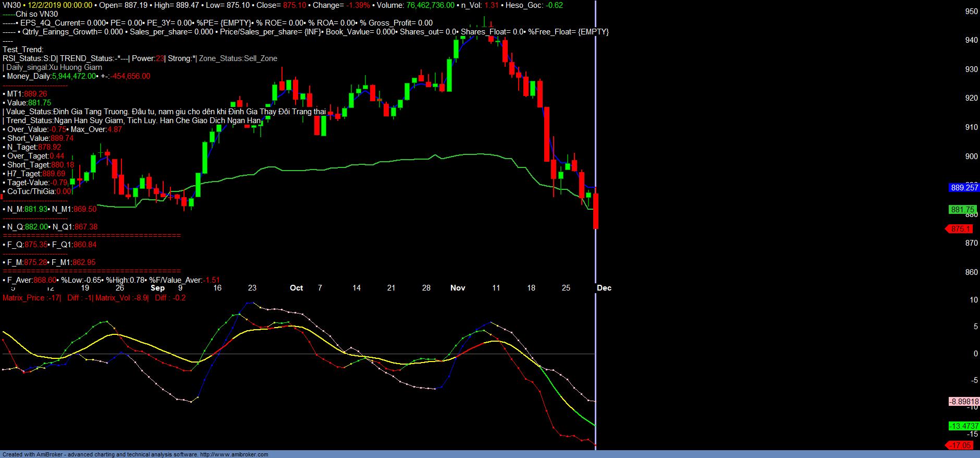Click the green -13.4737 indicator label
Screen dimensions: 980x458
(x=963, y=426)
